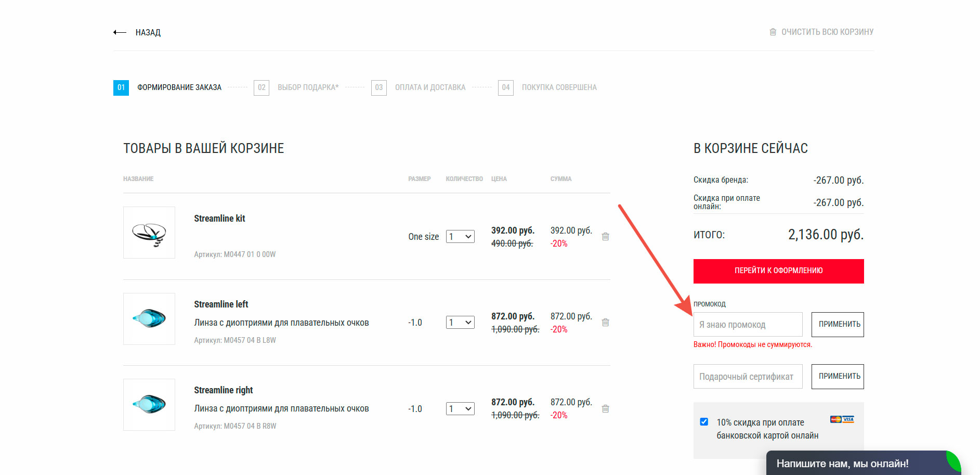This screenshot has width=980, height=475.
Task: Click НАЗАД link
Action: pyautogui.click(x=148, y=32)
